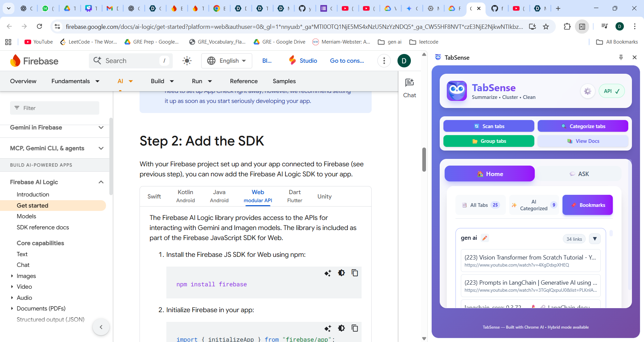The image size is (644, 342).
Task: Click the API status badge
Action: pos(612,91)
